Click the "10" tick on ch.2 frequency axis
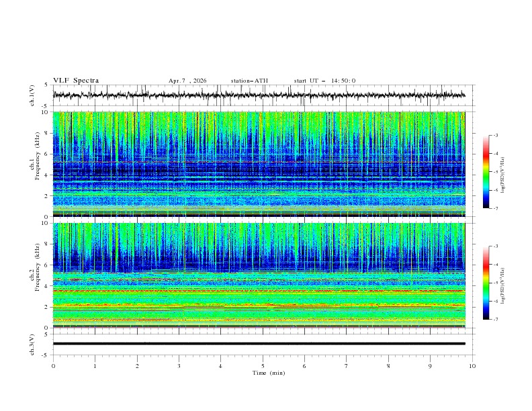 45,223
